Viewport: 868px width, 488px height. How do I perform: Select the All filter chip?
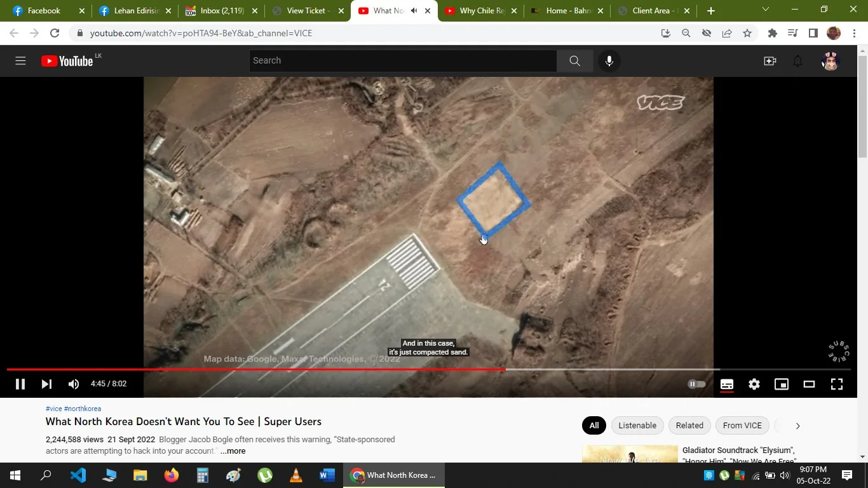594,426
